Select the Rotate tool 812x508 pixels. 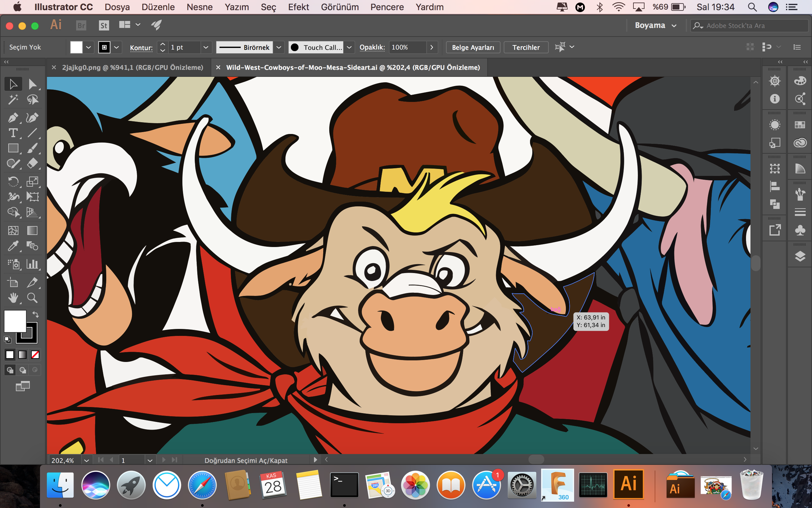pyautogui.click(x=13, y=181)
